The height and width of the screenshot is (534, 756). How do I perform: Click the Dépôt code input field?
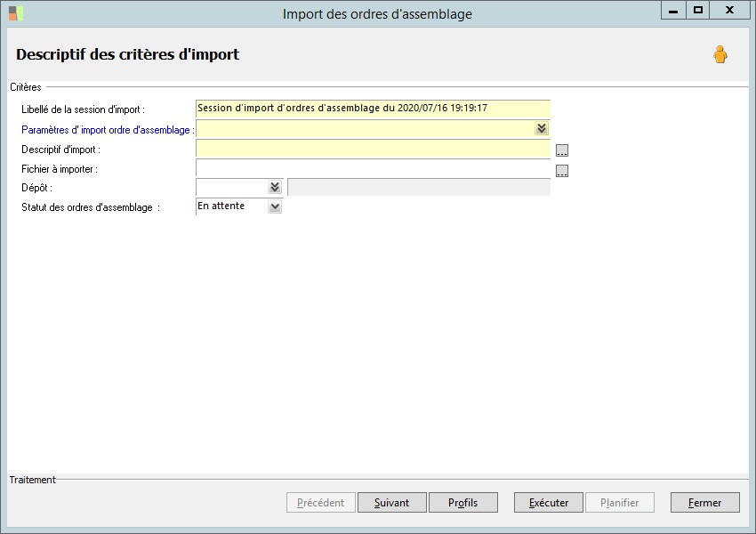pyautogui.click(x=232, y=187)
